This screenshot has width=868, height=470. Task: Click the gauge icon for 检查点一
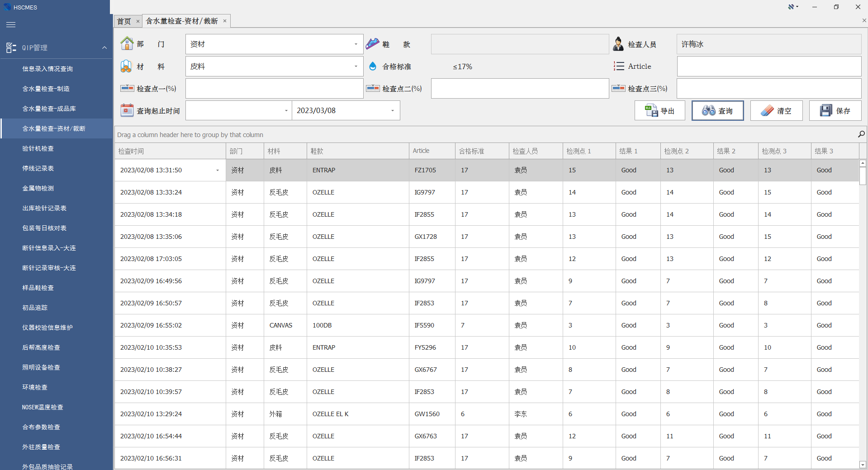pos(127,88)
